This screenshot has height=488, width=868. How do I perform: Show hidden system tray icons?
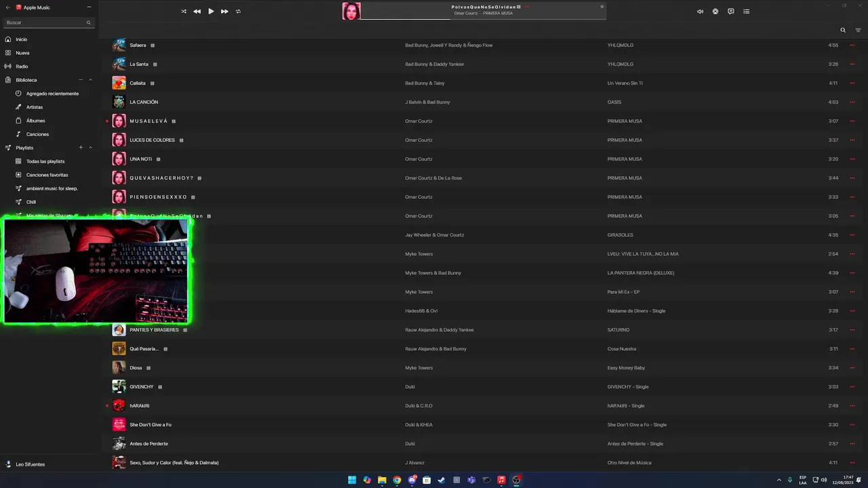tap(778, 480)
